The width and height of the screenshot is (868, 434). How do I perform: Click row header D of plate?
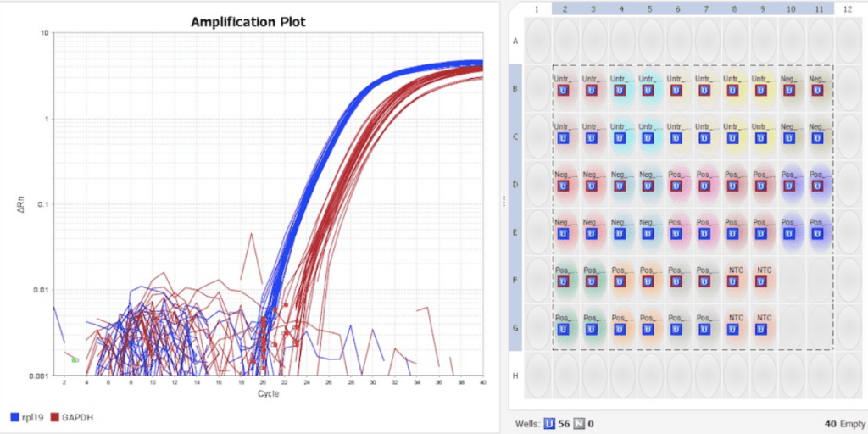(x=515, y=184)
